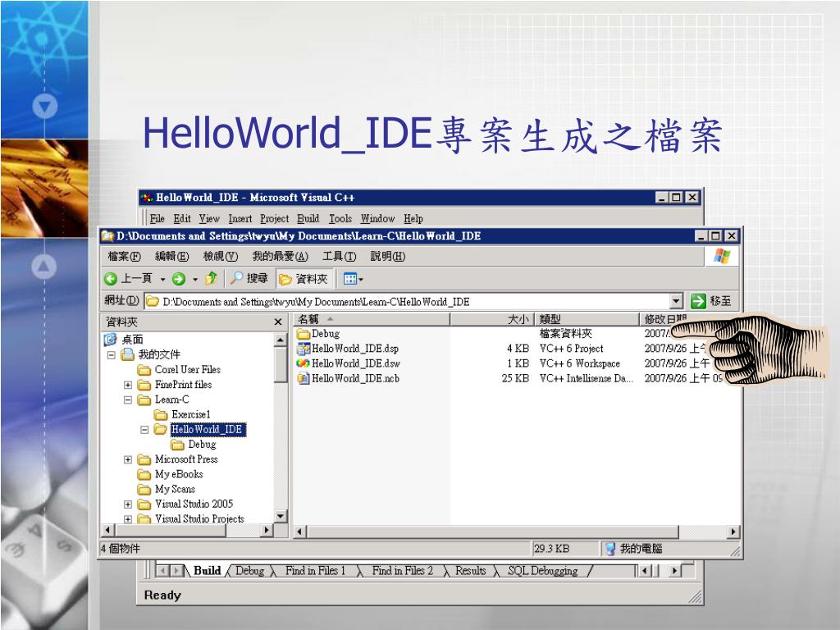
Task: Select the Build output tab in Visual C++
Action: [x=207, y=571]
